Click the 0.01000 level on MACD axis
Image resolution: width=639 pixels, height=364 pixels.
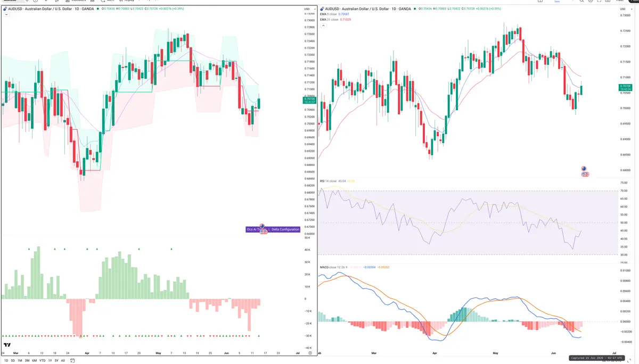[x=626, y=270]
